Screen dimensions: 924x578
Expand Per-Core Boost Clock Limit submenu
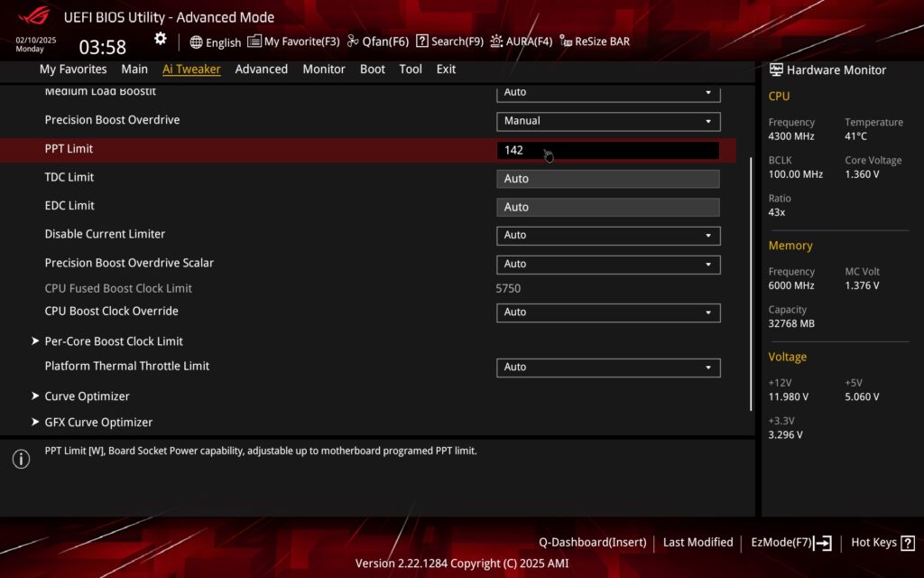coord(114,341)
